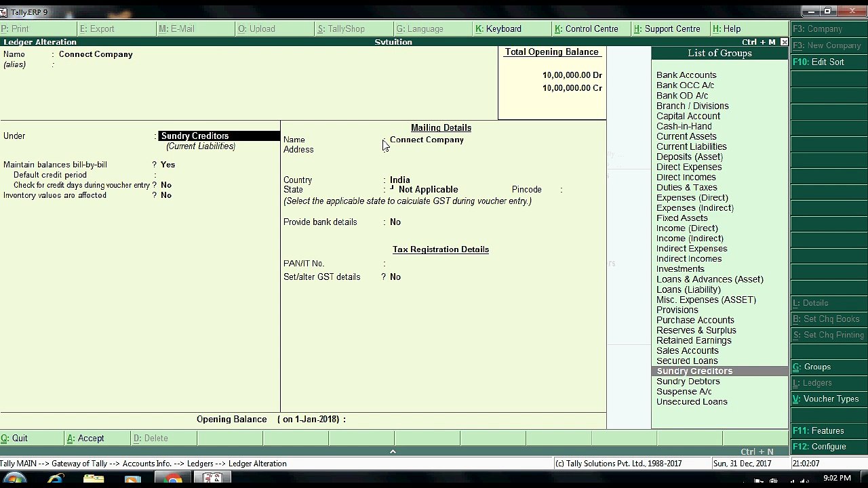Open the State field Not Applicable
Screen dimensions: 868x488
click(428, 190)
